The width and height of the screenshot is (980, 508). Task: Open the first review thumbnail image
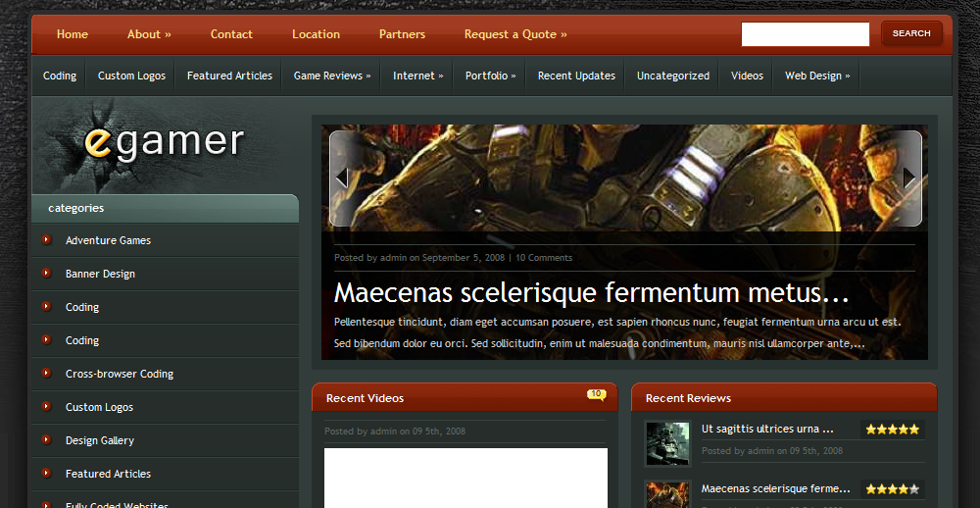coord(667,443)
